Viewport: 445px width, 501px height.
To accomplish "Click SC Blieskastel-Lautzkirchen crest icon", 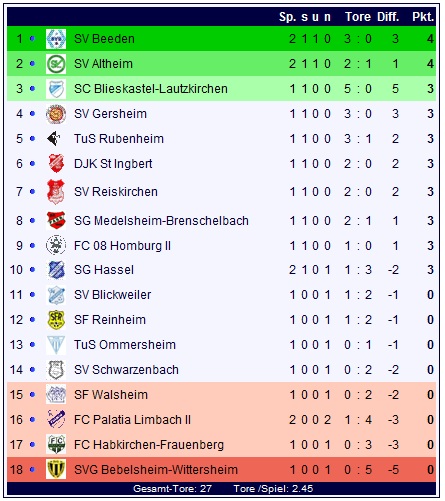I will pyautogui.click(x=56, y=89).
